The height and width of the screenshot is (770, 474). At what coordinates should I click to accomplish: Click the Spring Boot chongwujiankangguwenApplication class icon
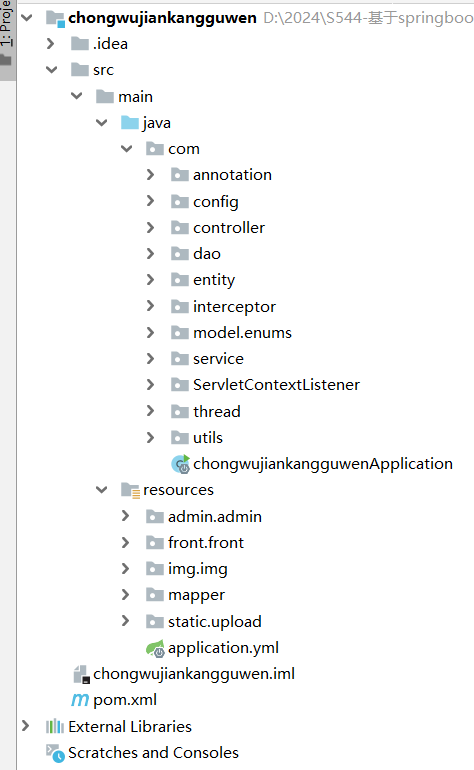[x=180, y=464]
